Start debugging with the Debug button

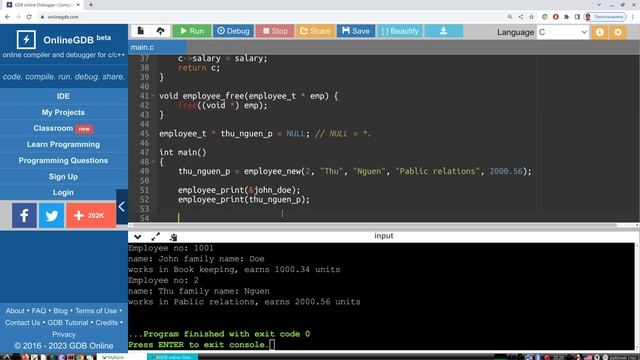[233, 31]
